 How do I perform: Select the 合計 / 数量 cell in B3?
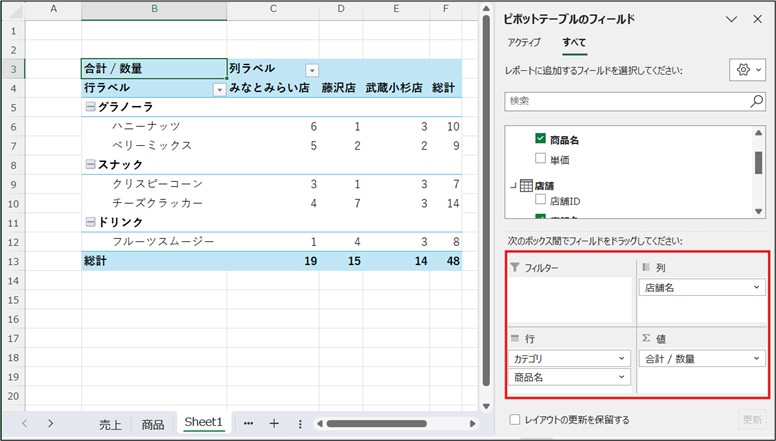154,69
